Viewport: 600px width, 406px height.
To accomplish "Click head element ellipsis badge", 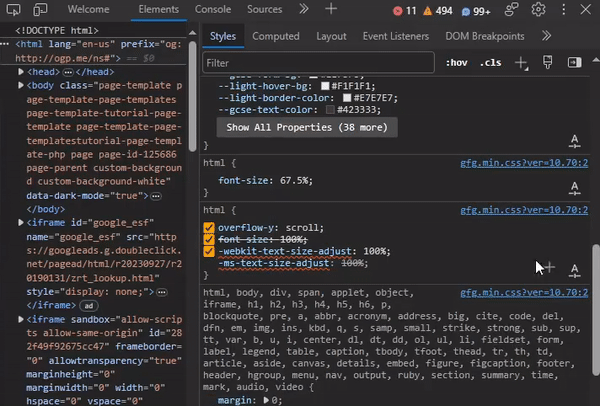I will pyautogui.click(x=68, y=72).
